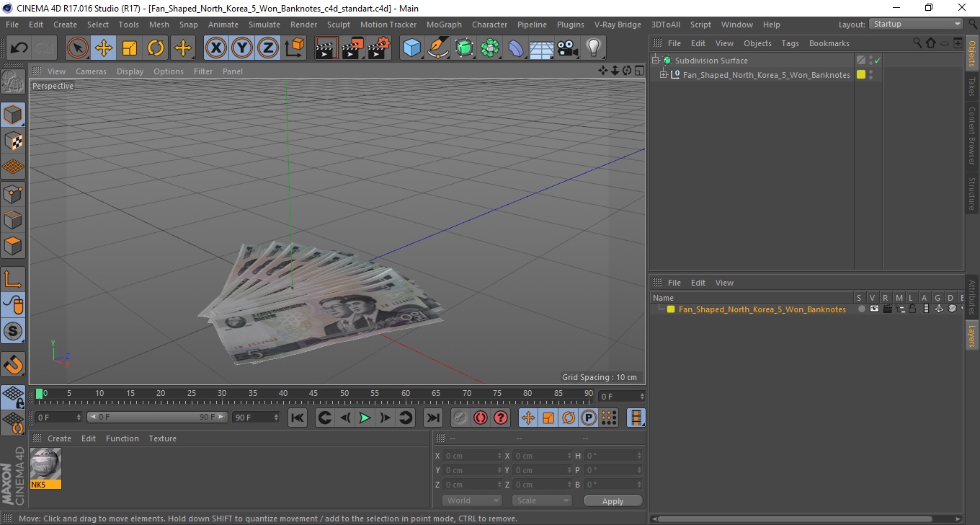980x525 pixels.
Task: Activate the Scale tool
Action: pyautogui.click(x=130, y=48)
